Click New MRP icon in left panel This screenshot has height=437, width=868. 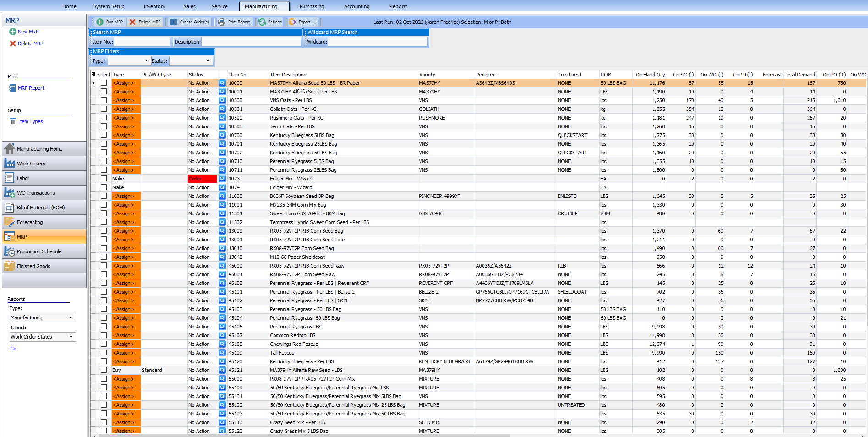13,32
